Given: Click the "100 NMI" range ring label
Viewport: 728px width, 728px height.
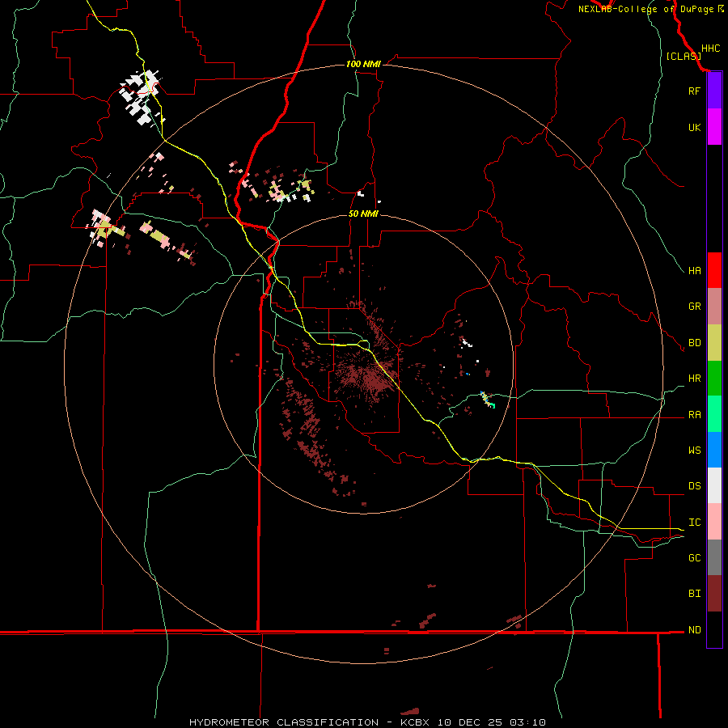Looking at the screenshot, I should 363,64.
